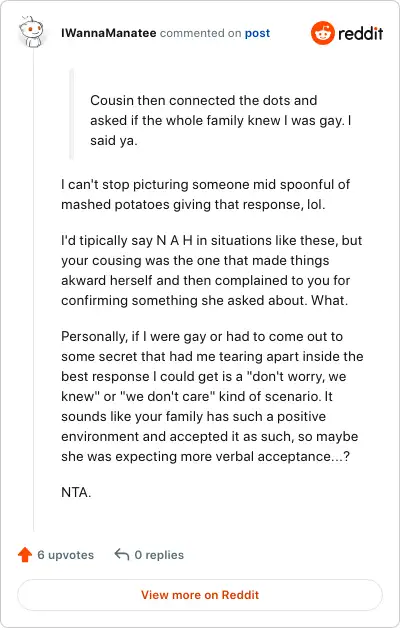Click the reply arrow icon
Viewport: 400px width, 628px height.
pyautogui.click(x=122, y=555)
